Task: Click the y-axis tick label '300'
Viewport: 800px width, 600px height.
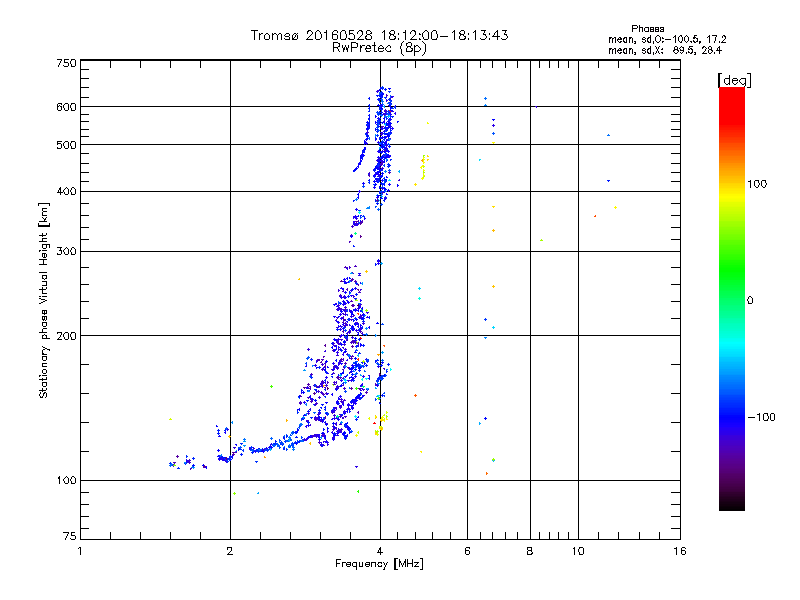Action: click(67, 252)
